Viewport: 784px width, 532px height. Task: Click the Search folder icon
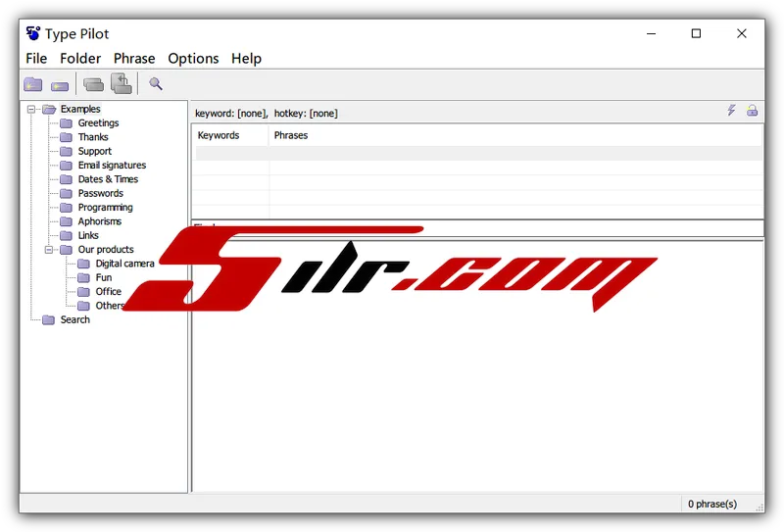(48, 320)
